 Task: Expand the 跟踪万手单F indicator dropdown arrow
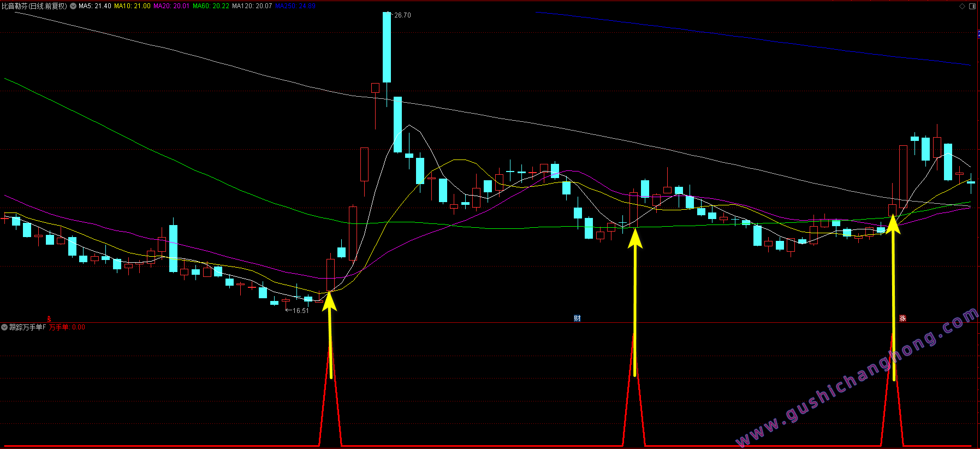tap(4, 327)
